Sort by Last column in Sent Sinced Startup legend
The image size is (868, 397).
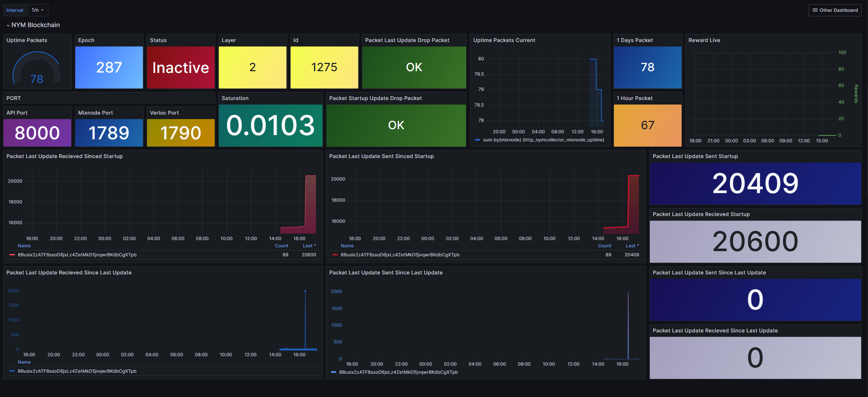(632, 246)
